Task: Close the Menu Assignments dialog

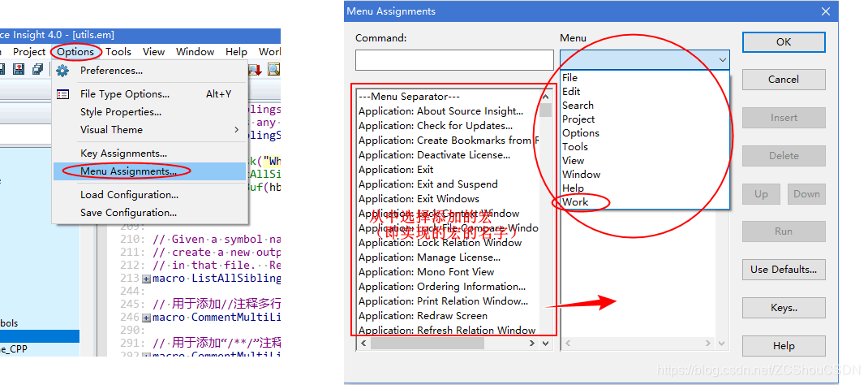Action: point(826,11)
